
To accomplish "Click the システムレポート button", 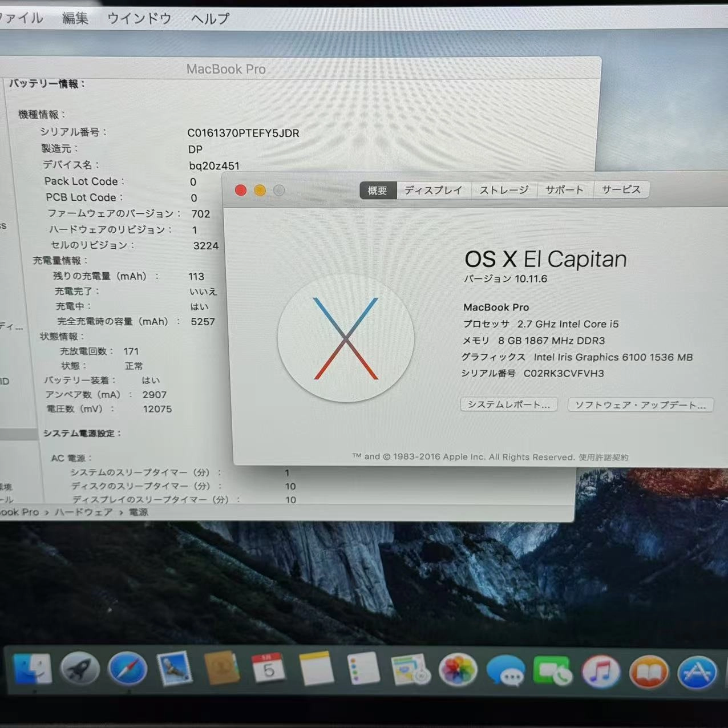I will (x=508, y=404).
